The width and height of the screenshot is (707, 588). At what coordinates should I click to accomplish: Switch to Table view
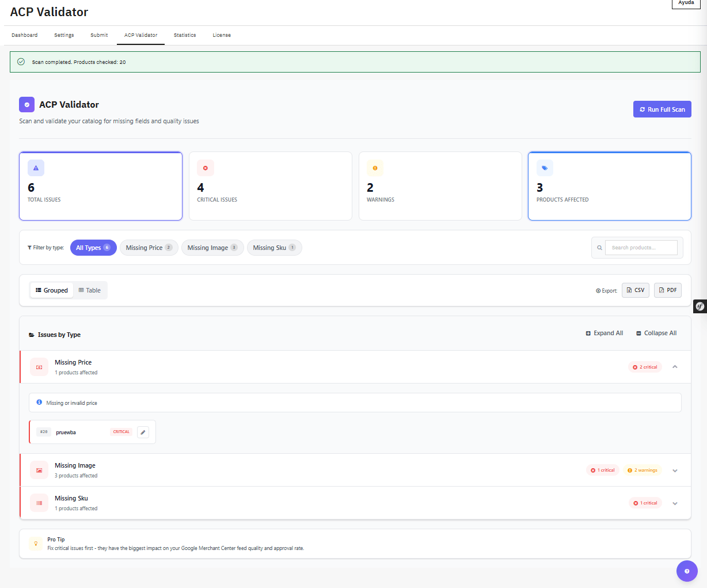point(90,290)
